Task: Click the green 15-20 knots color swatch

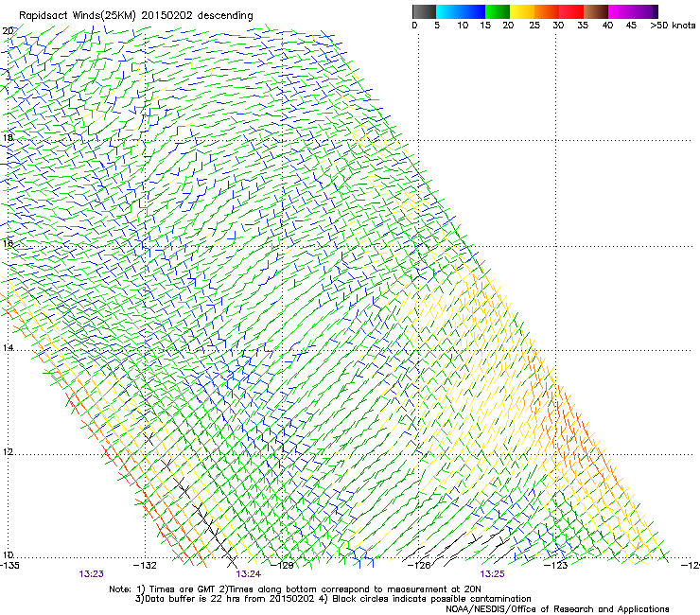Action: (498, 11)
